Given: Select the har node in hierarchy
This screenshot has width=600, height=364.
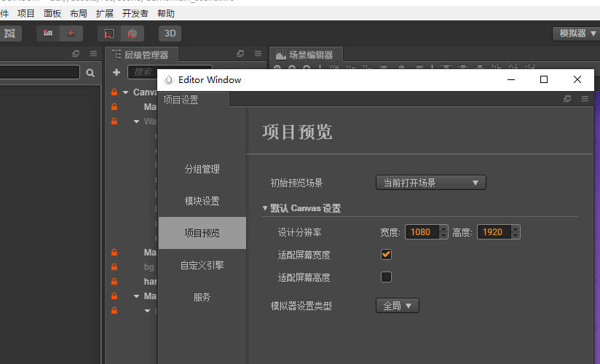Looking at the screenshot, I should (x=151, y=281).
